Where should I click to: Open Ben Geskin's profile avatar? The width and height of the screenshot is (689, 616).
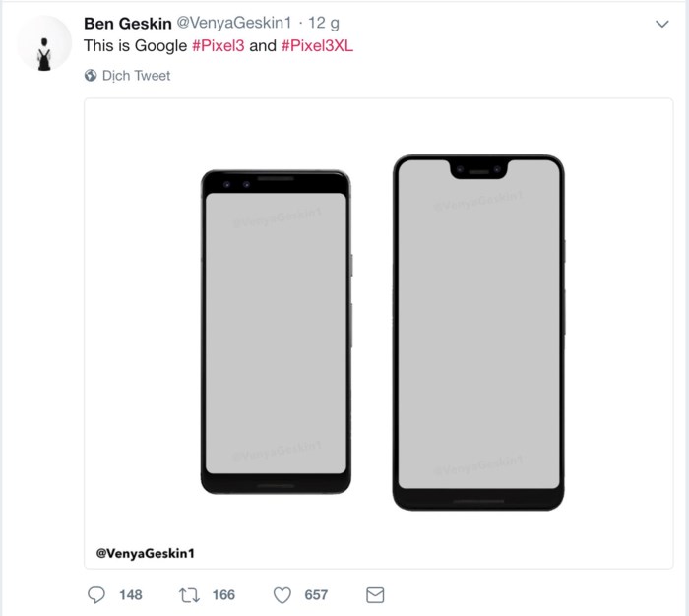pos(44,43)
